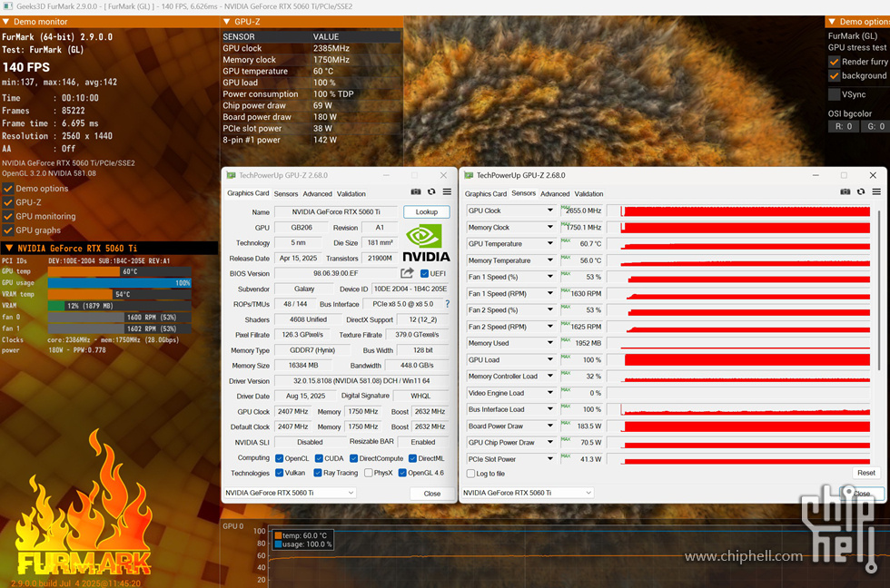This screenshot has height=588, width=890.
Task: Toggle the UEFI checkbox
Action: click(x=424, y=273)
